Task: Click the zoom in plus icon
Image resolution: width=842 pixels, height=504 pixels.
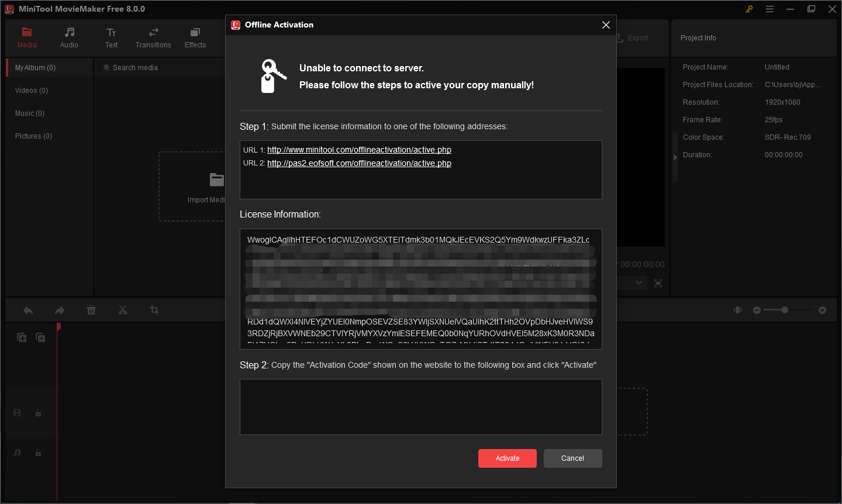Action: (x=822, y=310)
